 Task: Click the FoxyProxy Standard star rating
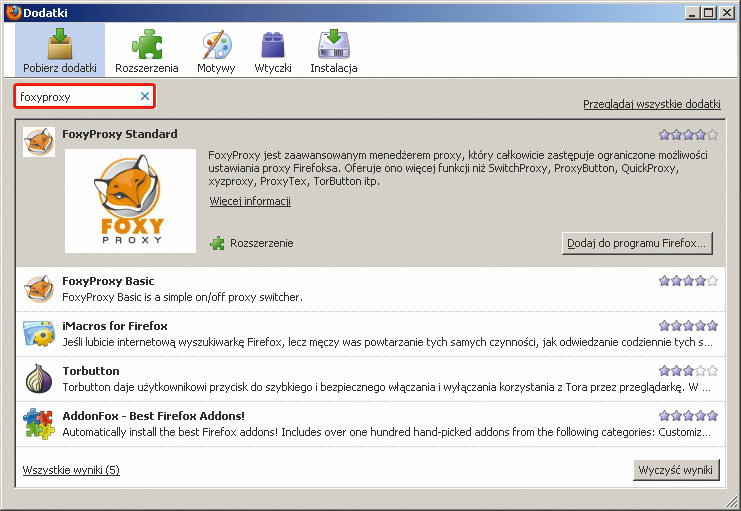click(x=688, y=135)
